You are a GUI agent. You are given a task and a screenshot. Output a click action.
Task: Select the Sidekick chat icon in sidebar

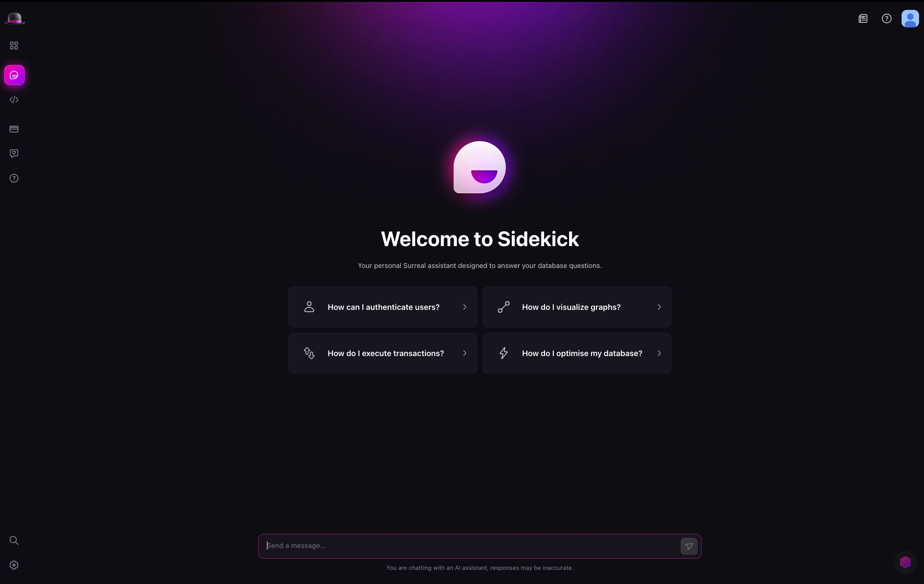click(14, 75)
